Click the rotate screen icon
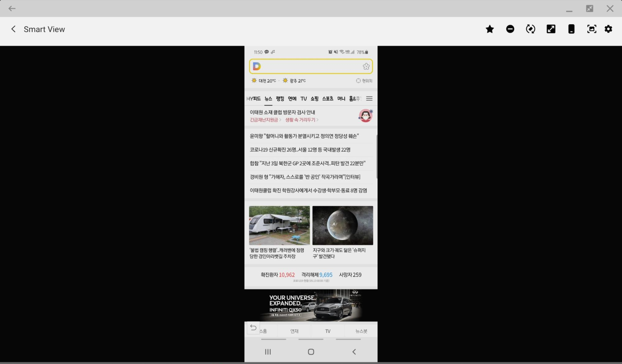This screenshot has height=364, width=622. coord(530,29)
